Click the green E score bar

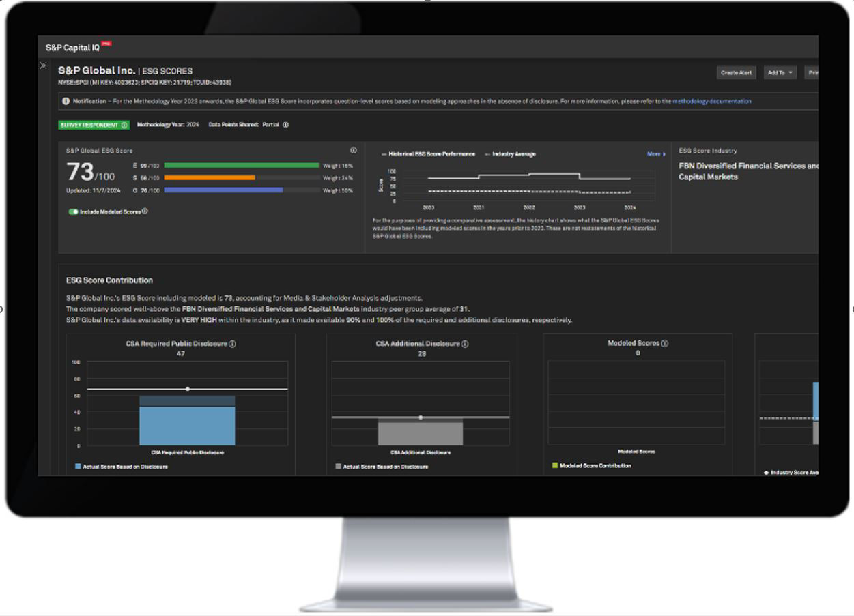[242, 166]
